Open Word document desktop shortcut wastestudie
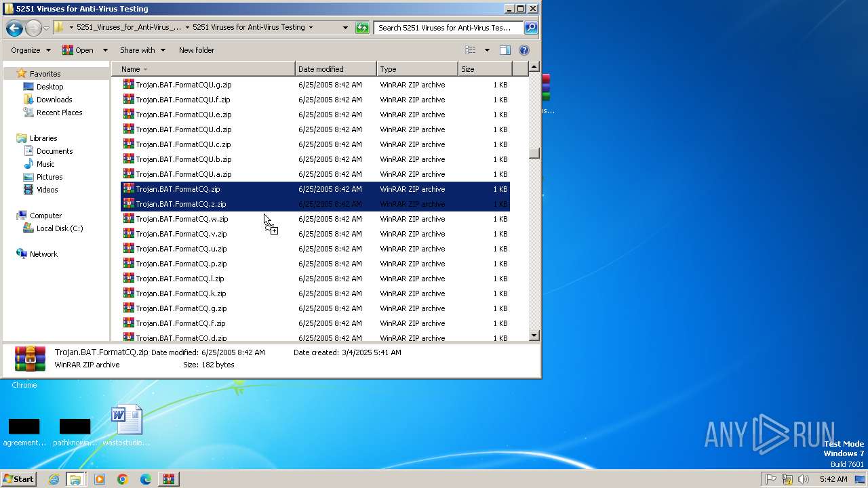Viewport: 868px width, 488px height. (127, 425)
